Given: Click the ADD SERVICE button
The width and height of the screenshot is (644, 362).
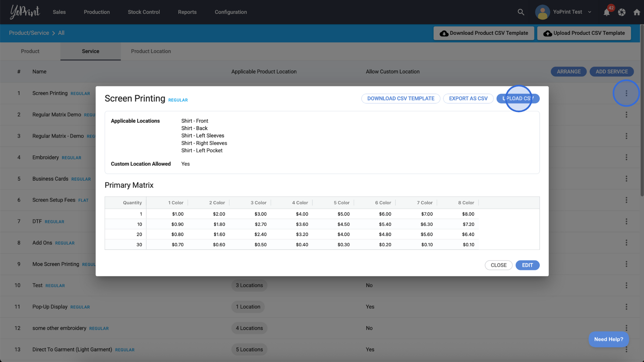Looking at the screenshot, I should click(611, 72).
